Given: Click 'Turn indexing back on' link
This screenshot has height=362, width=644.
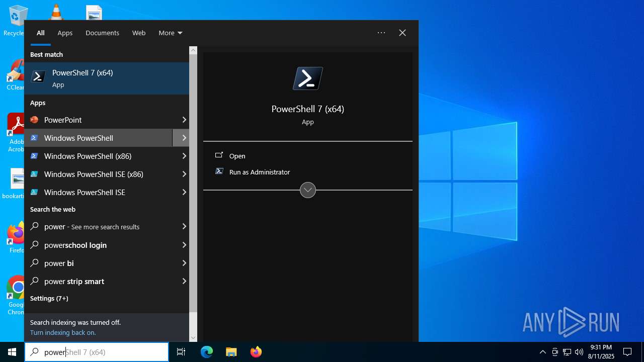Looking at the screenshot, I should tap(63, 332).
